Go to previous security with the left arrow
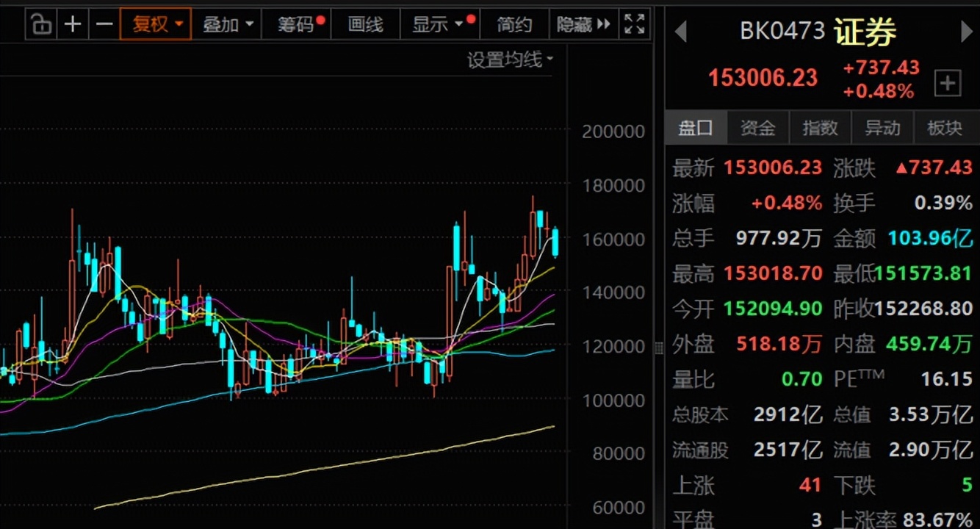This screenshot has height=529, width=980. click(680, 32)
